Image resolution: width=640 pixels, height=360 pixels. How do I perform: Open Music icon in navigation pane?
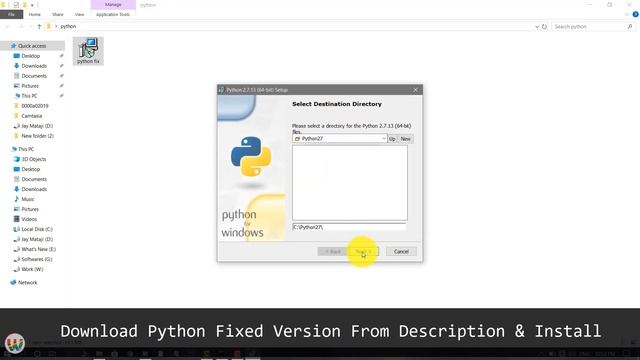[x=17, y=199]
